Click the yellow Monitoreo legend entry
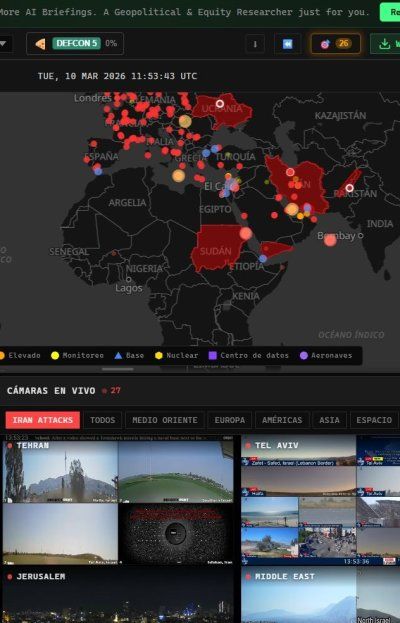This screenshot has width=400, height=623. [x=77, y=355]
